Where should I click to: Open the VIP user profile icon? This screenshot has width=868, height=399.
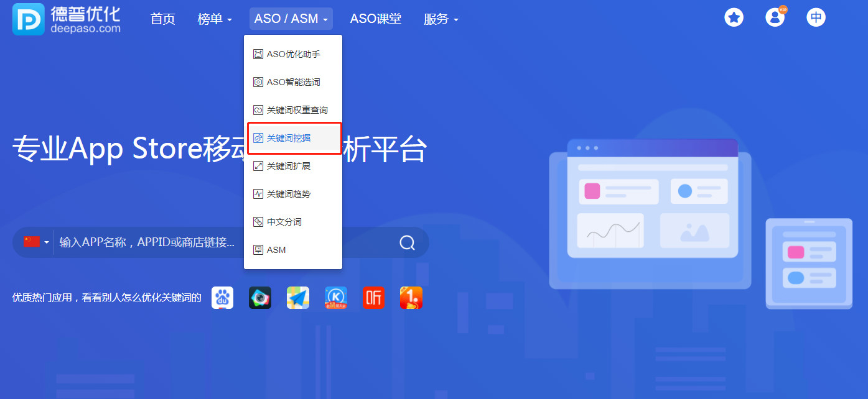tap(775, 17)
